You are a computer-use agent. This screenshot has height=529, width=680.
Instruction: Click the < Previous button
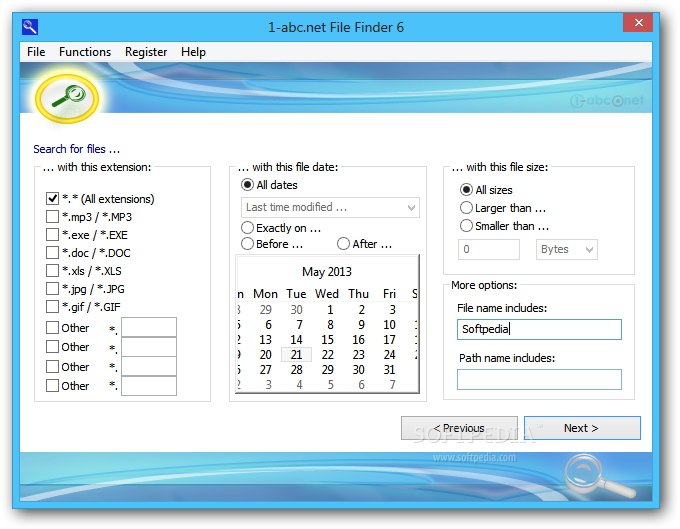point(459,428)
